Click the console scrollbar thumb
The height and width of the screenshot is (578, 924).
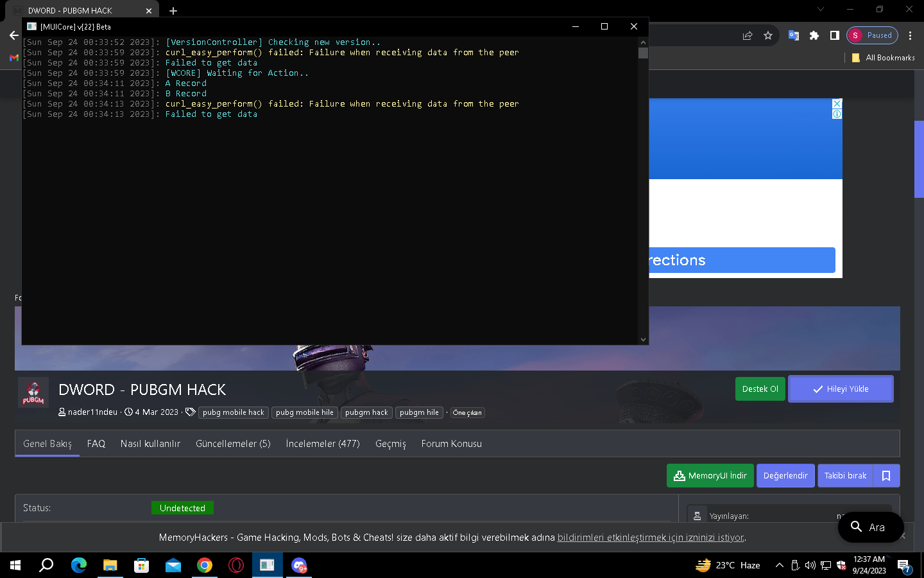[643, 53]
